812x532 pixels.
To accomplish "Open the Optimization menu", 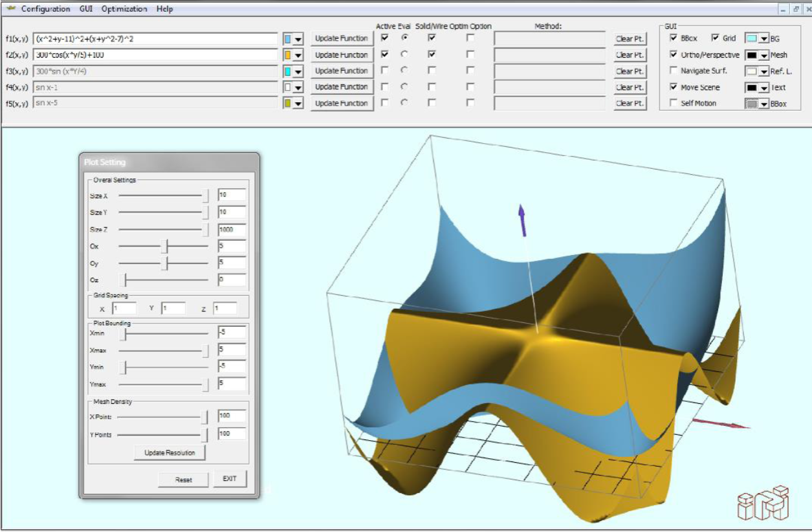I will 124,9.
